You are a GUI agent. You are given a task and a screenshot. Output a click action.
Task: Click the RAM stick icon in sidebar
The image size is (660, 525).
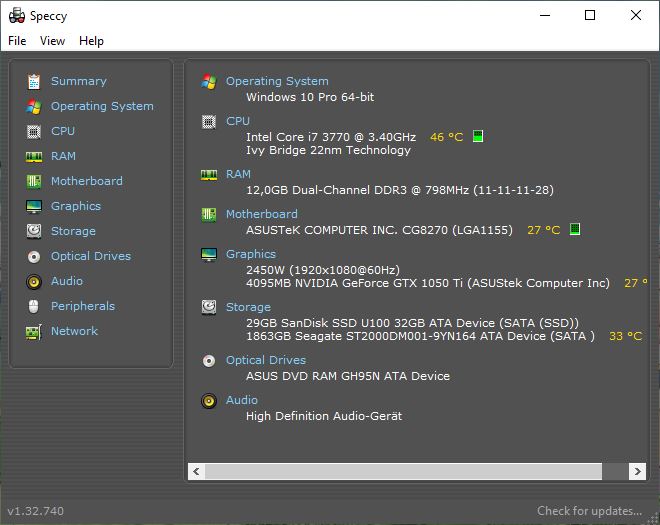pos(34,157)
